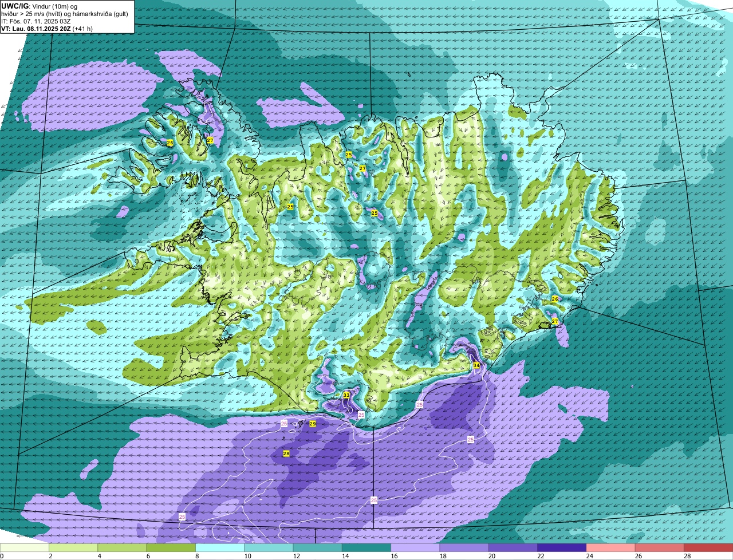
Task: Click the 'IT: Fös. 07. 11. 2025 03Z' line
Action: tap(35, 21)
